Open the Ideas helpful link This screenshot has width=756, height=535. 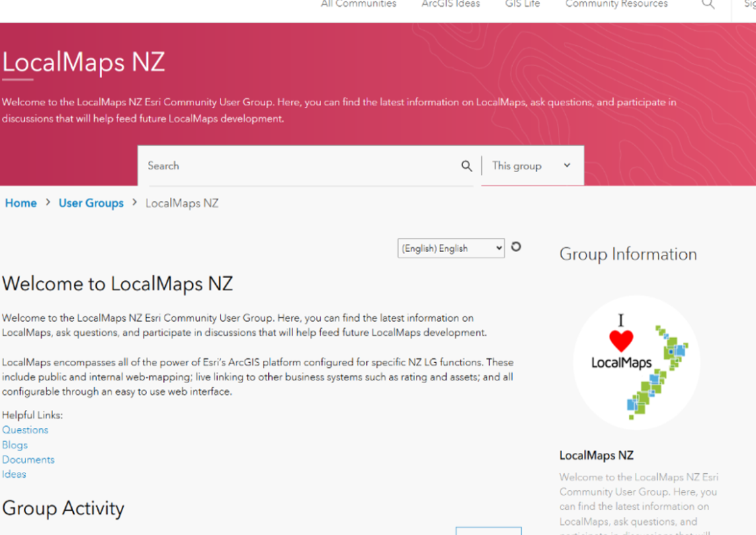point(14,475)
